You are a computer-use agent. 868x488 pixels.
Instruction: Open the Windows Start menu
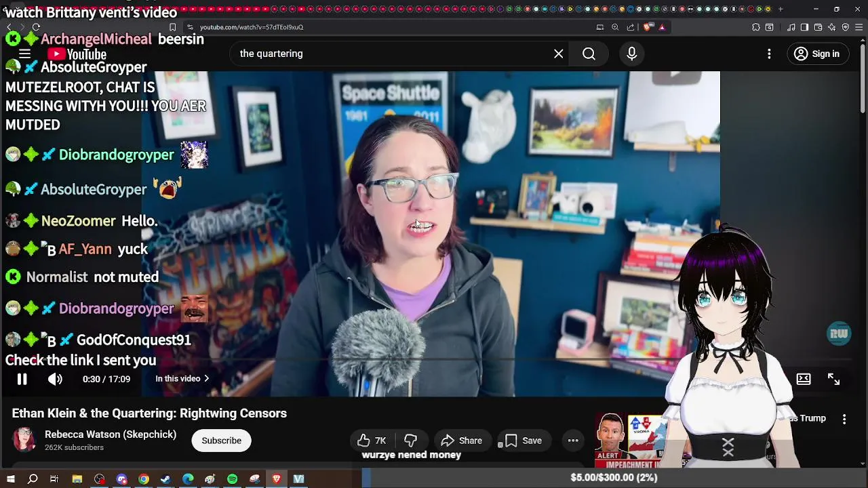[x=10, y=479]
